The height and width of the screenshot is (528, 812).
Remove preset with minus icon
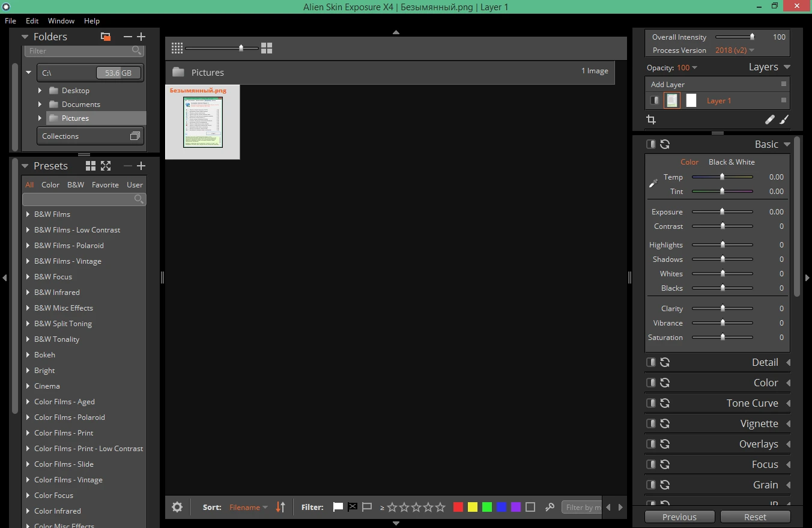click(x=127, y=166)
